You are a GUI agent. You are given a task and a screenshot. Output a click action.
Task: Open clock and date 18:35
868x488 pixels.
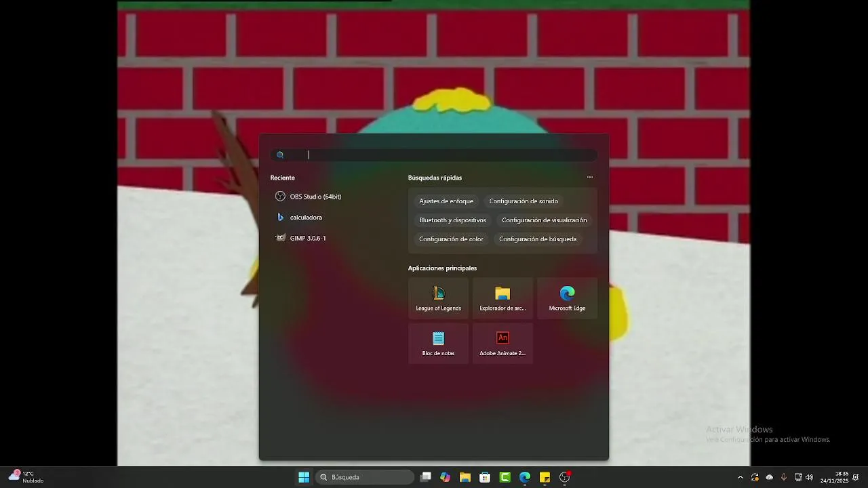pyautogui.click(x=835, y=477)
